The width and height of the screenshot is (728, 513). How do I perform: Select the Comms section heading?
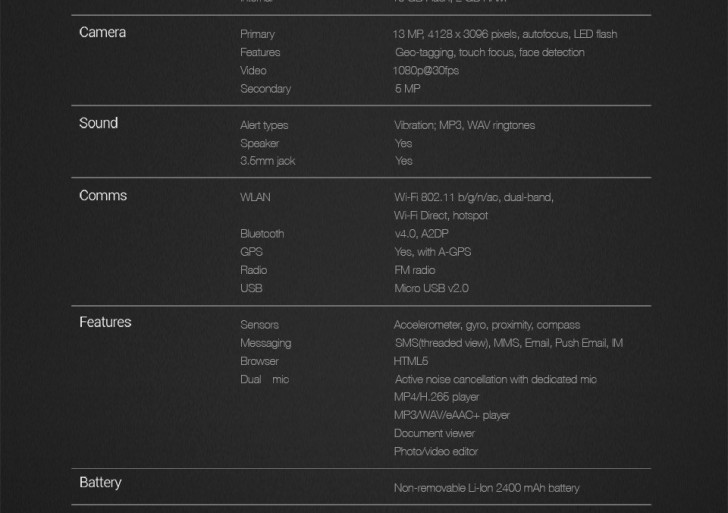[x=103, y=195]
